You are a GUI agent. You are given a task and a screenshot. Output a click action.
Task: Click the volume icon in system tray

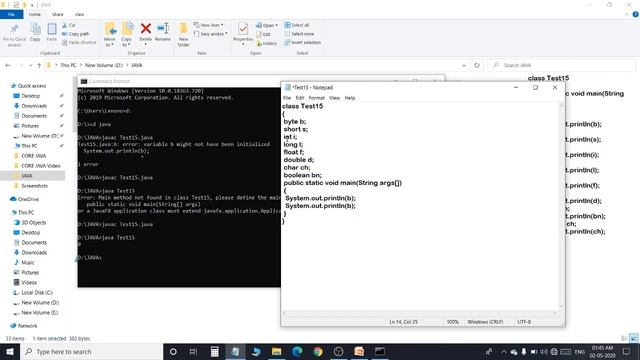pyautogui.click(x=544, y=351)
